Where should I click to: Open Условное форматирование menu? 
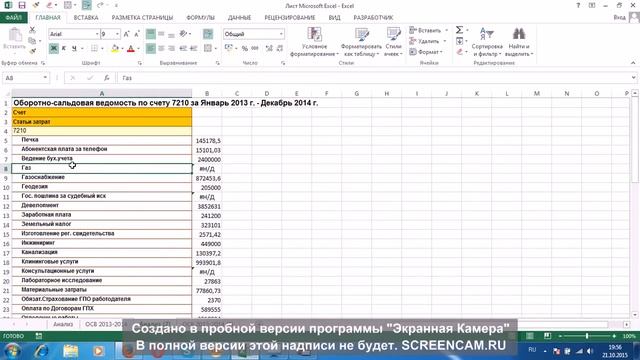314,42
